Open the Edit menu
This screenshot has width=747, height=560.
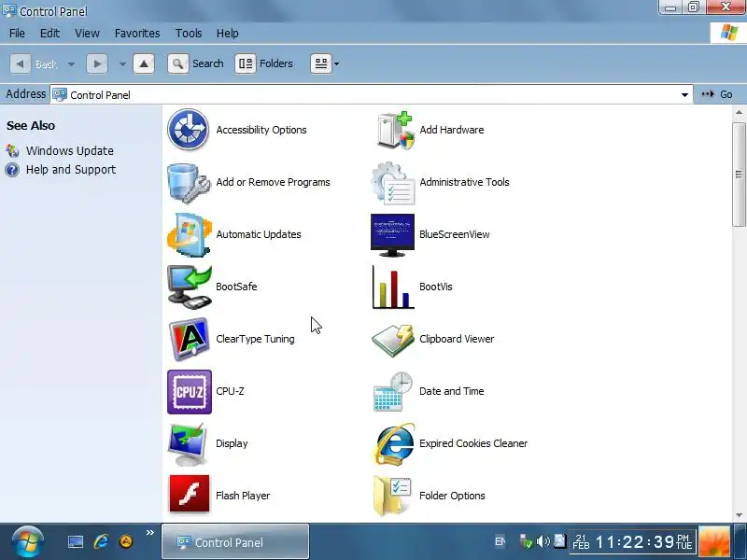[49, 34]
